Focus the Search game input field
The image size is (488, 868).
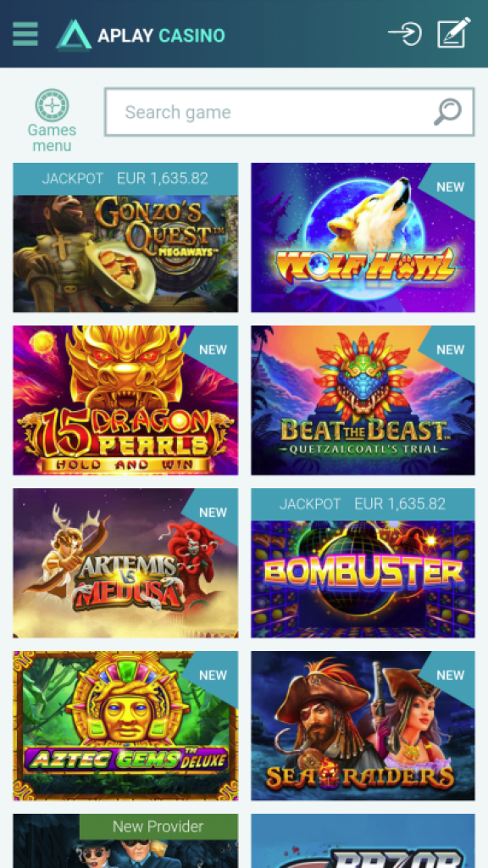pos(290,112)
